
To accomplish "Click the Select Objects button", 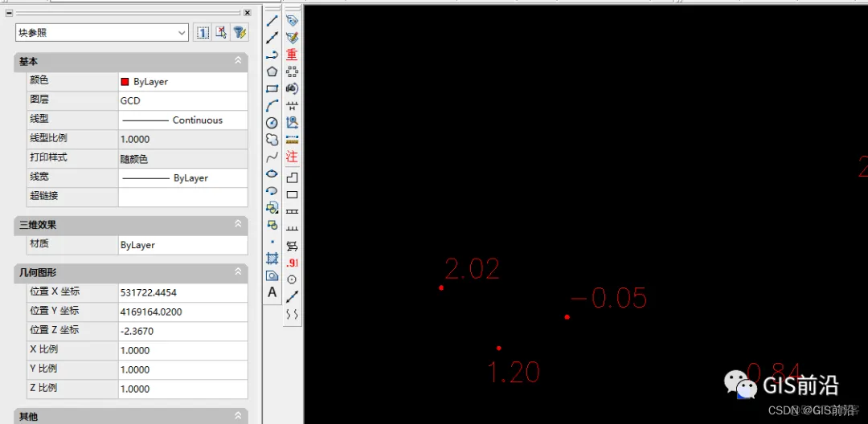I will 221,33.
